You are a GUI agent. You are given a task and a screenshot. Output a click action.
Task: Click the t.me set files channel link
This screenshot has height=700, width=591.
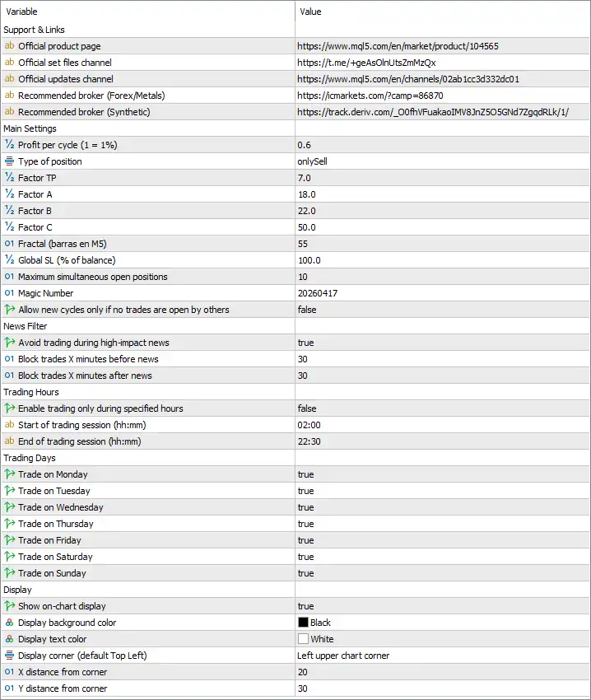[366, 63]
